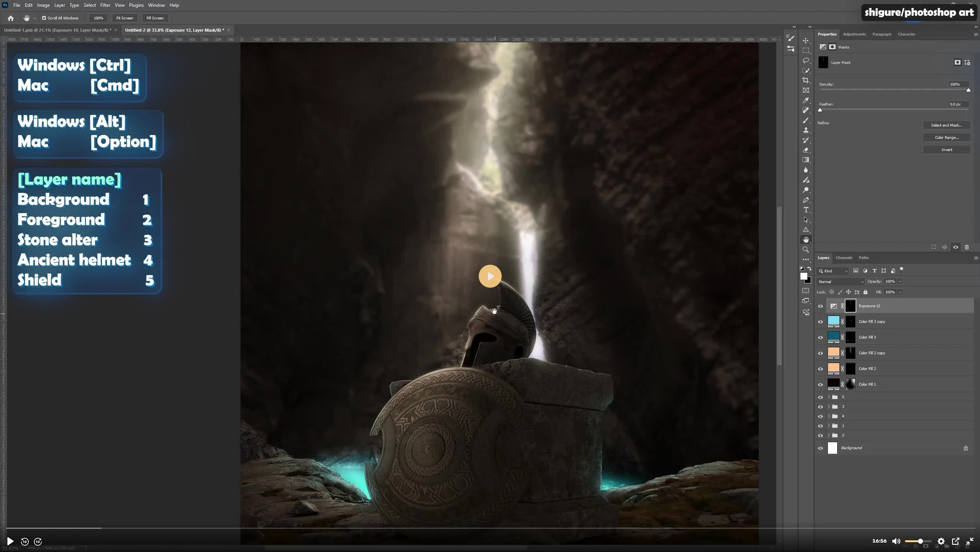Open the Opacity dropdown arrow
This screenshot has width=980, height=552.
[x=900, y=282]
